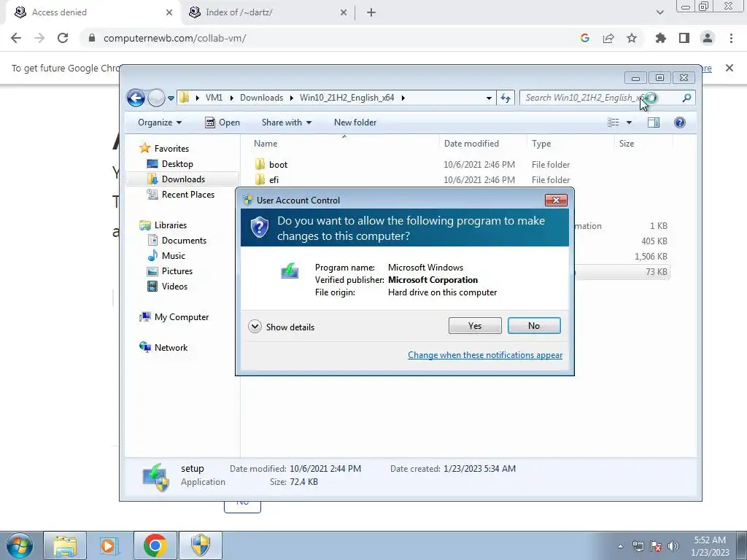Switch to the Access denied tab
747x560 pixels.
pos(93,12)
